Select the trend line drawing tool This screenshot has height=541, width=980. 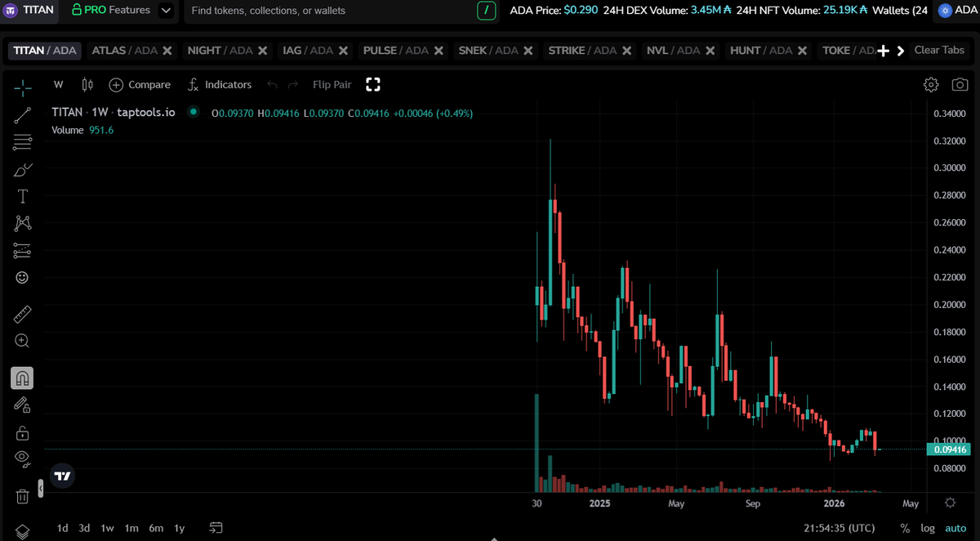[23, 115]
